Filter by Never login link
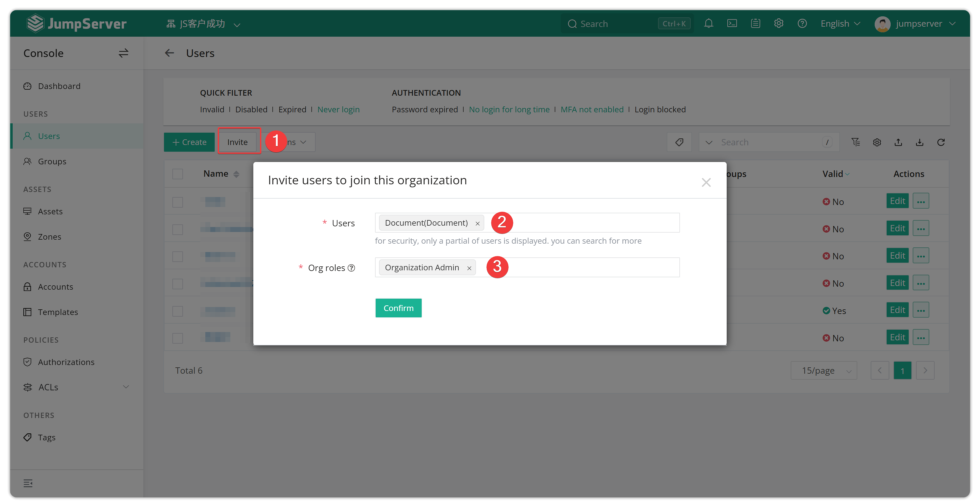This screenshot has height=504, width=980. pos(338,110)
